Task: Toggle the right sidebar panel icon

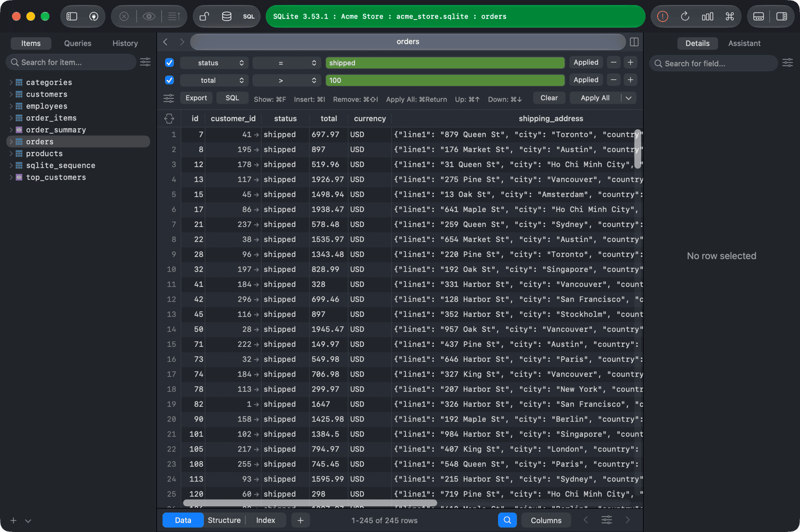Action: [x=781, y=16]
